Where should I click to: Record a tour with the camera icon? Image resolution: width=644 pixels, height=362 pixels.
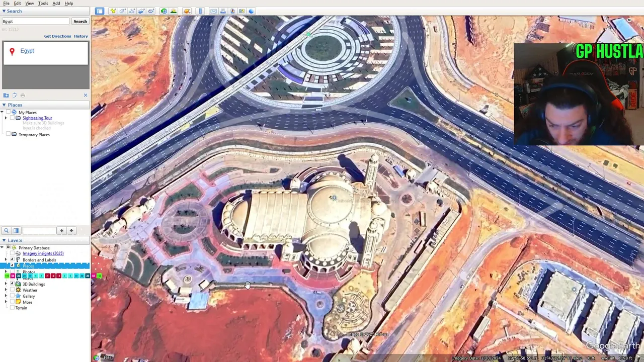click(x=151, y=11)
